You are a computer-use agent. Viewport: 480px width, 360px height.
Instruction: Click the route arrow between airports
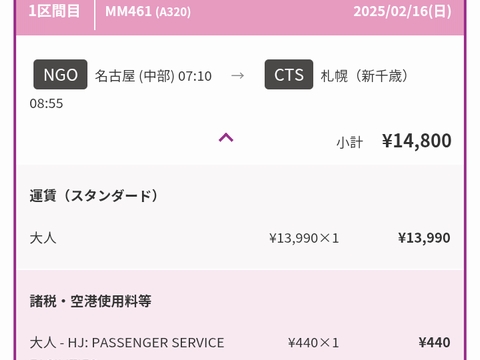pyautogui.click(x=237, y=76)
